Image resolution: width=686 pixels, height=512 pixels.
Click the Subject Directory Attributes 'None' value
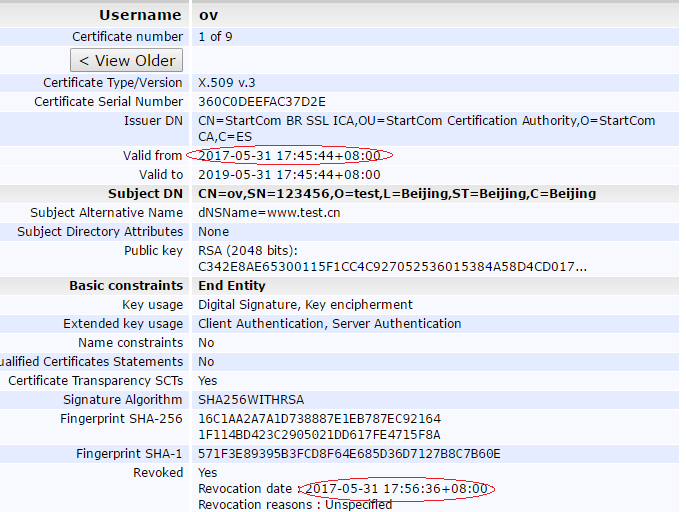pyautogui.click(x=214, y=232)
